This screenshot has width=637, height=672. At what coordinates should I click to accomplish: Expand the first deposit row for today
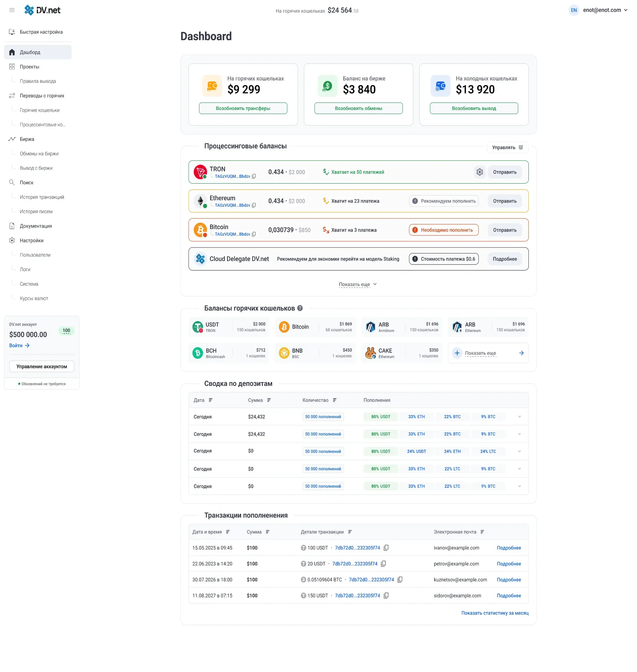click(x=519, y=417)
